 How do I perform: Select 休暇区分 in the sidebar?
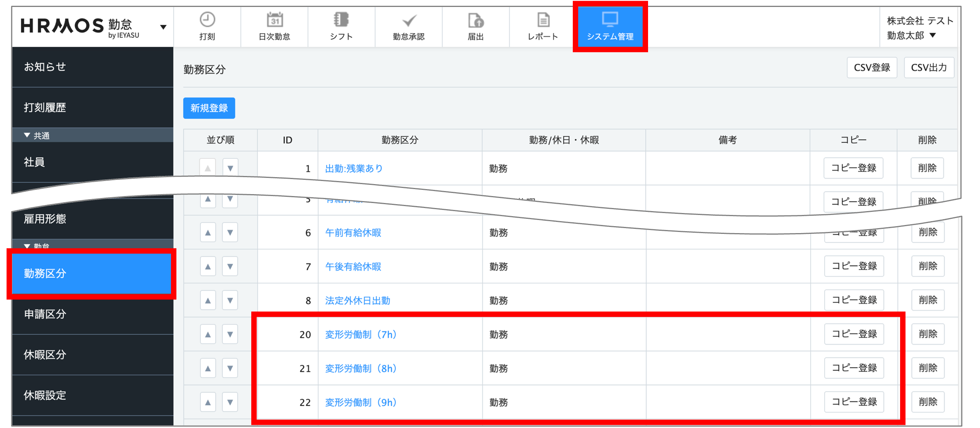click(x=45, y=355)
